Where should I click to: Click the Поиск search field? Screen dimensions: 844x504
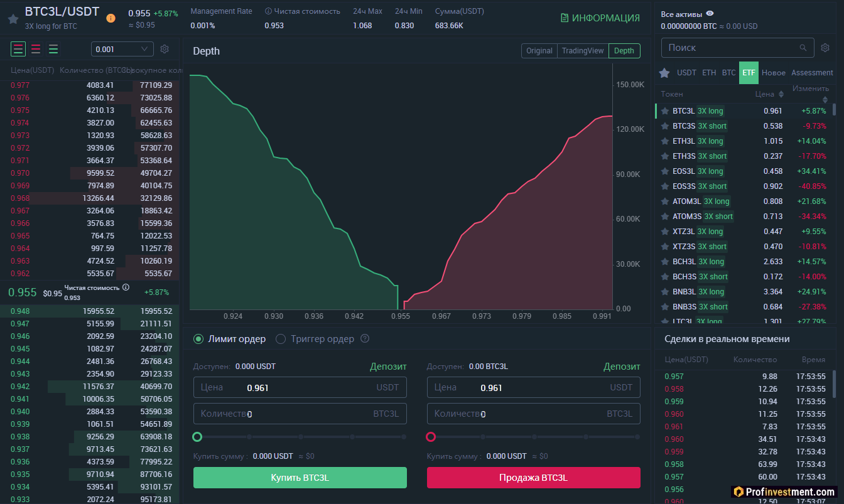[737, 48]
